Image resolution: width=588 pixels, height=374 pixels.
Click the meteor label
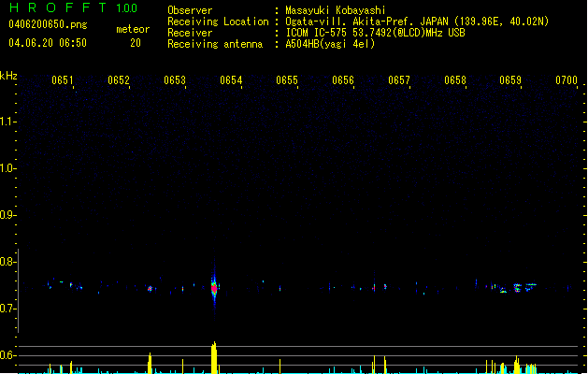click(x=133, y=29)
